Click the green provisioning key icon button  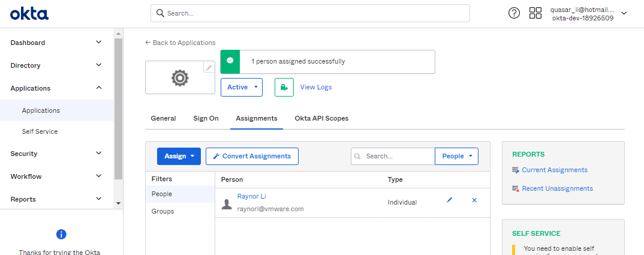[284, 87]
